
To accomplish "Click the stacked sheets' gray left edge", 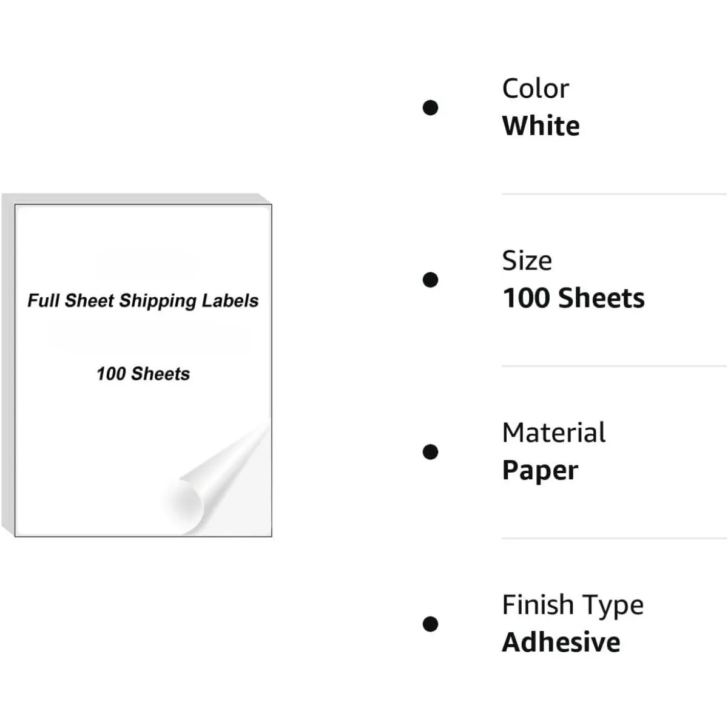I will point(8,364).
